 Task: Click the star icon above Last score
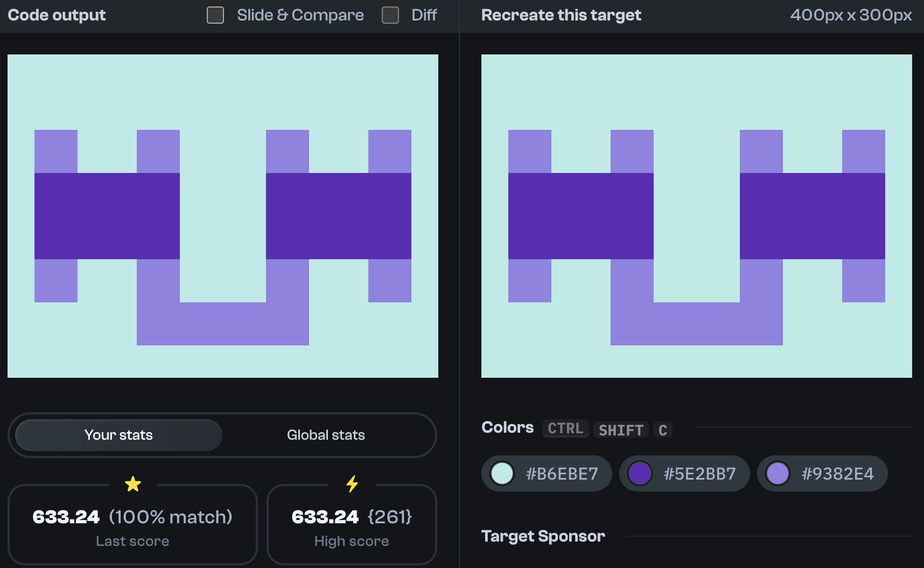(x=132, y=483)
